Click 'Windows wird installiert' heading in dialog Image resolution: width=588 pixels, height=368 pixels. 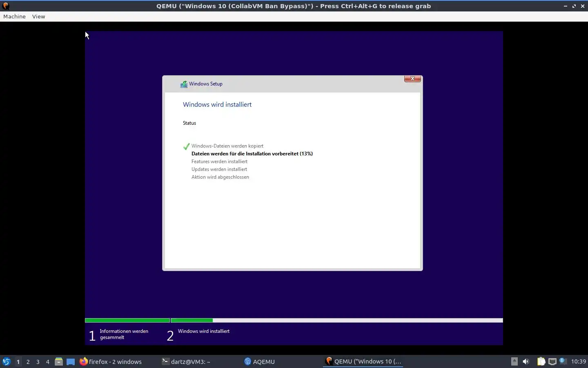(x=217, y=105)
